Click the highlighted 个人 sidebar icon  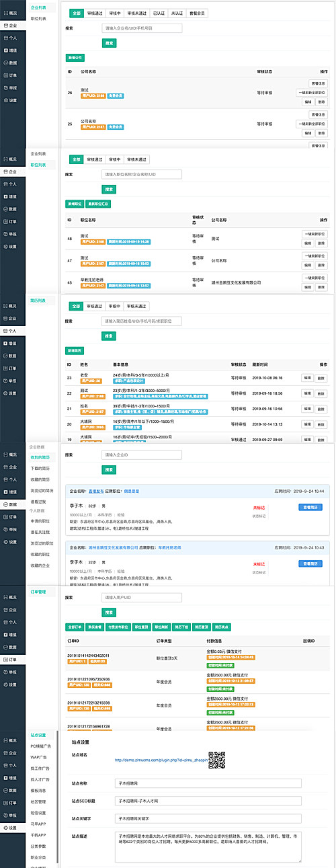click(6, 331)
